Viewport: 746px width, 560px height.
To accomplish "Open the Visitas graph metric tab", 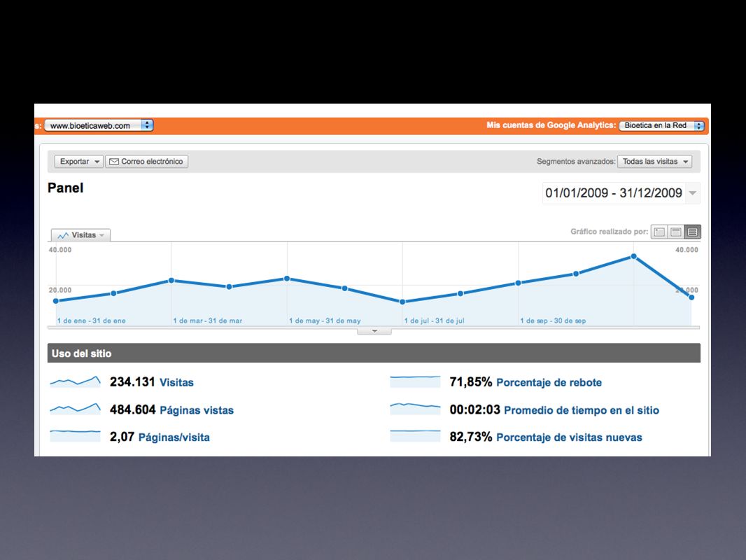I will [81, 235].
